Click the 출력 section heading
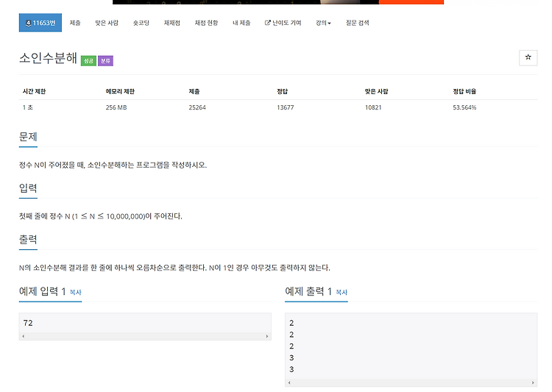The image size is (552, 392). click(28, 239)
